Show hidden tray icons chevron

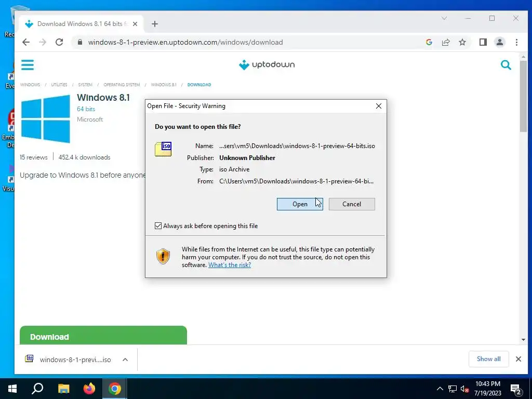(440, 389)
